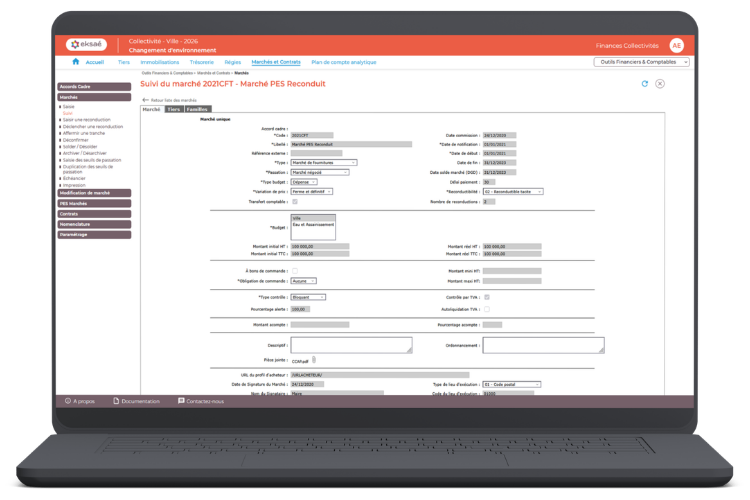This screenshot has height=500, width=750.
Task: Click the home icon beside Accueil
Action: click(76, 62)
